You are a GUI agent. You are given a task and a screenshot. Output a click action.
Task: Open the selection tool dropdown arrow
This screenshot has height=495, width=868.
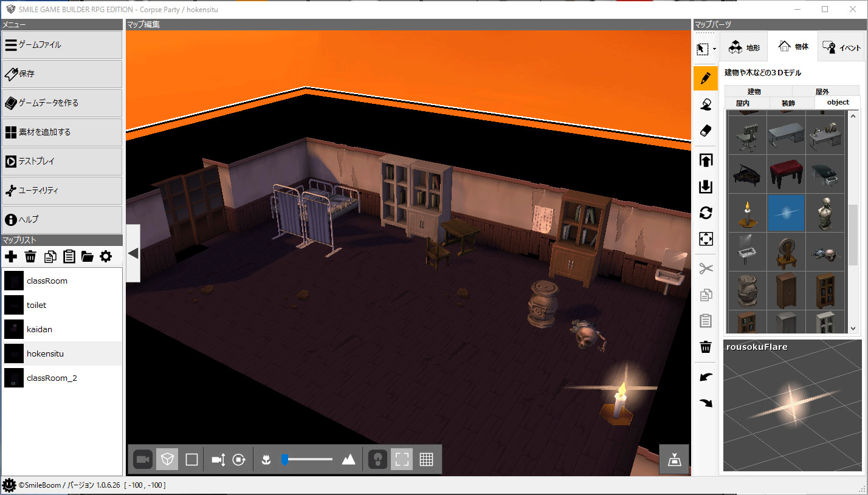coord(714,49)
